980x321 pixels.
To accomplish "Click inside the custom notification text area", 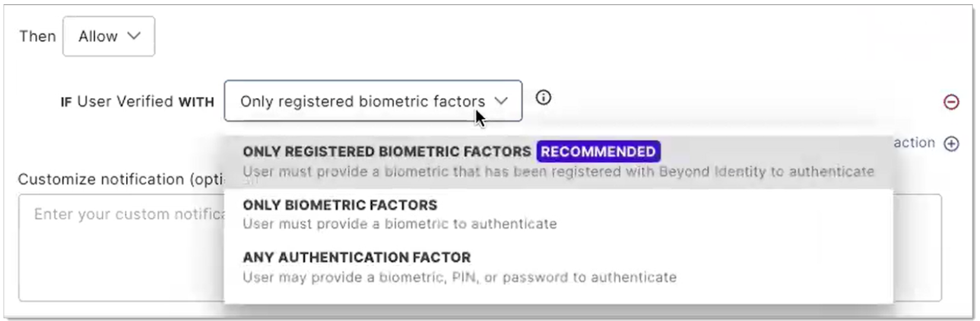I will (119, 256).
